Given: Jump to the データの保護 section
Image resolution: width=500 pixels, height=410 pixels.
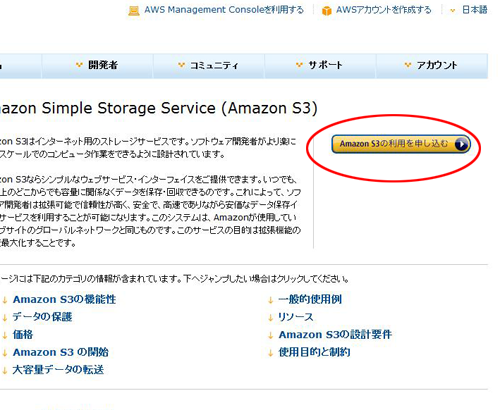Looking at the screenshot, I should (42, 317).
